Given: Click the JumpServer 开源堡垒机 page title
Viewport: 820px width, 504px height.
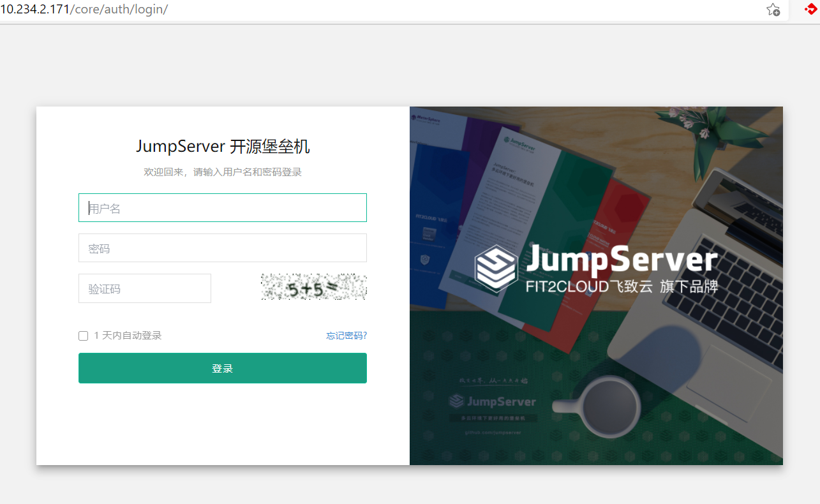Looking at the screenshot, I should click(223, 146).
